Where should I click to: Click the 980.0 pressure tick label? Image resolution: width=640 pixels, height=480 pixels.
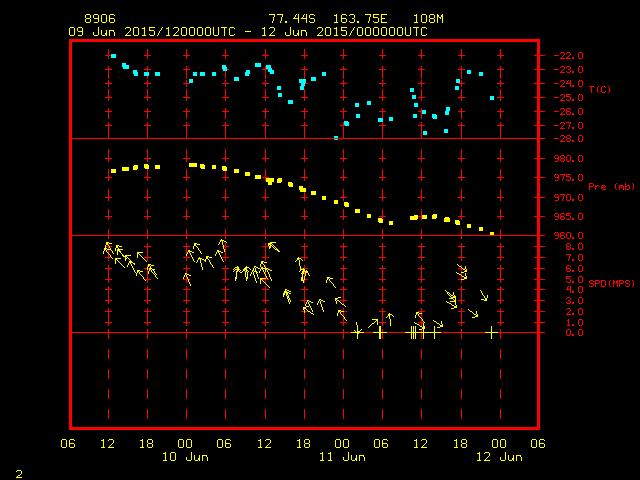pos(569,158)
